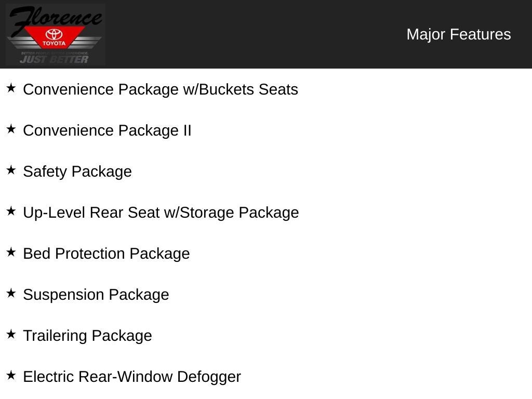Image resolution: width=532 pixels, height=399 pixels.
Task: Select the Safety Package item
Action: (x=77, y=171)
